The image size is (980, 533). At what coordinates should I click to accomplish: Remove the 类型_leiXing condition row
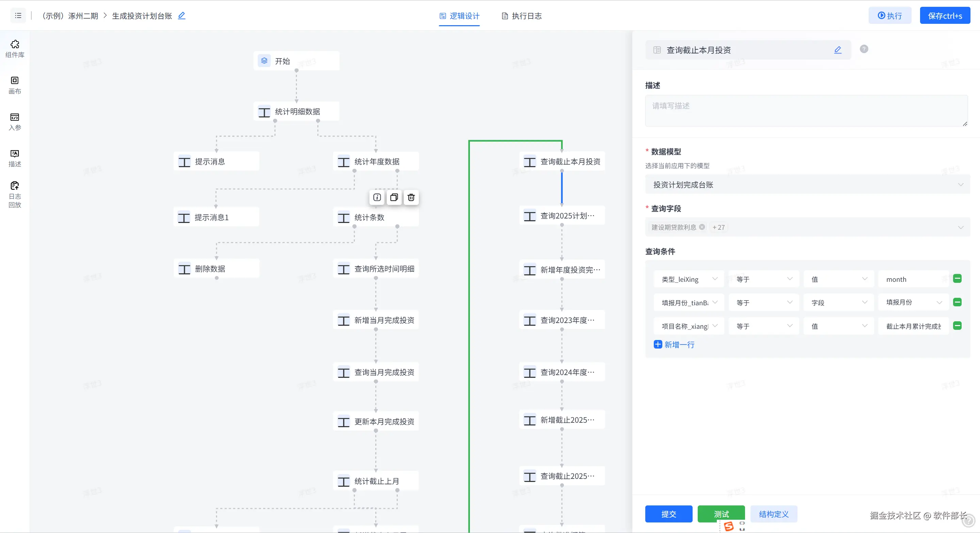click(x=957, y=279)
